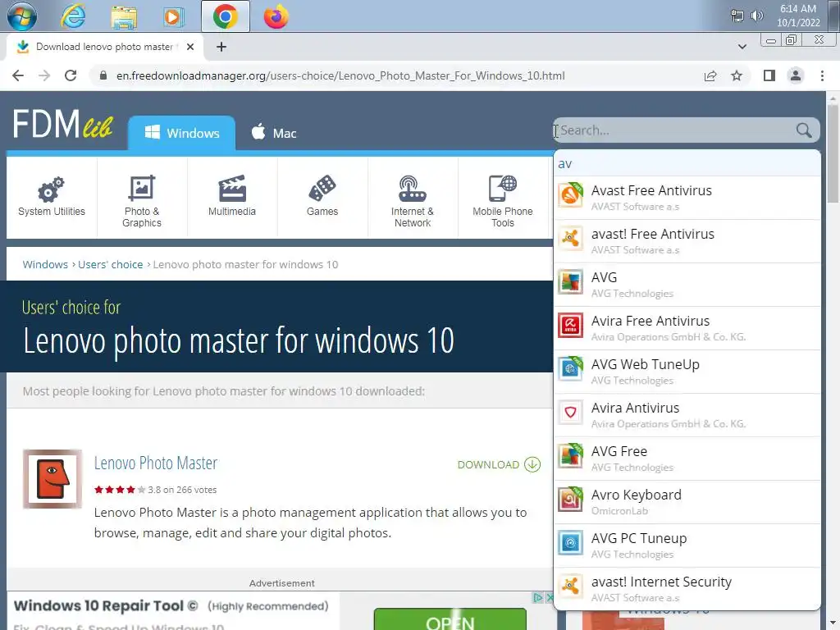Pick AVG Web TuneUp suggestion

point(687,372)
